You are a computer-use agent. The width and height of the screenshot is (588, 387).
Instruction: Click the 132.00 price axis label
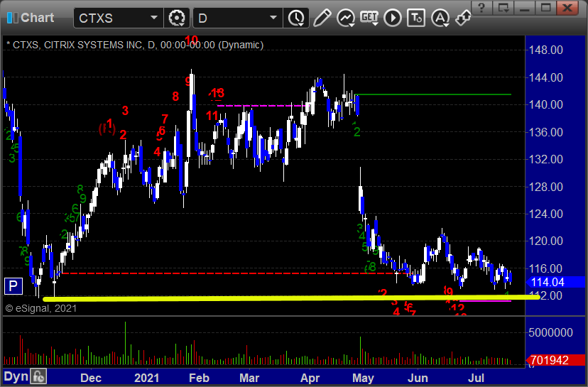(545, 159)
